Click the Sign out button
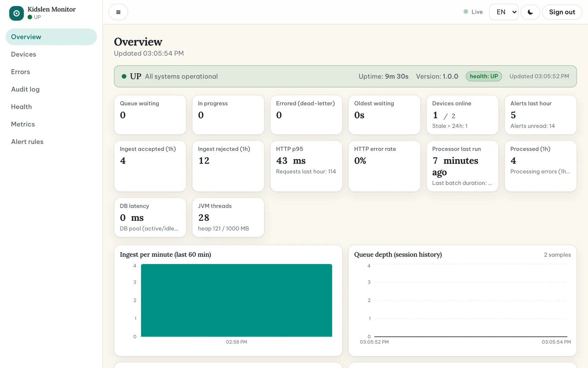The height and width of the screenshot is (368, 588). [562, 12]
